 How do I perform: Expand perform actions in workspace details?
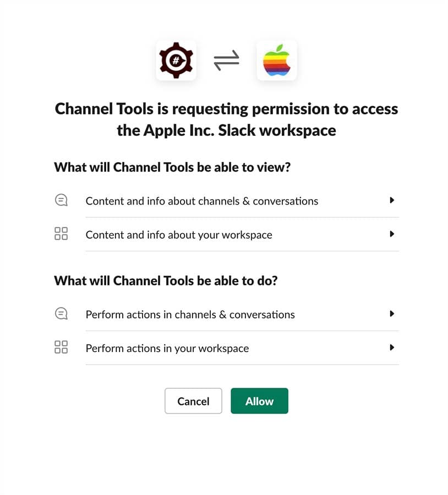click(x=392, y=347)
